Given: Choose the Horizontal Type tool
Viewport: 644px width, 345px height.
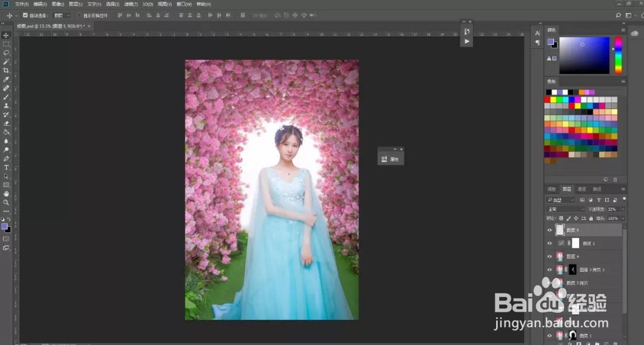Looking at the screenshot, I should point(7,169).
